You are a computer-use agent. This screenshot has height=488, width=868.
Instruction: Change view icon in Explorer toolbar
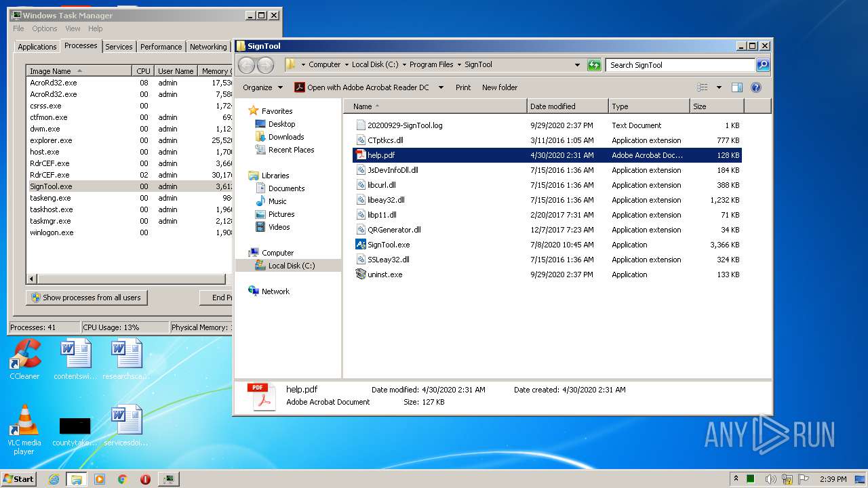click(x=703, y=87)
